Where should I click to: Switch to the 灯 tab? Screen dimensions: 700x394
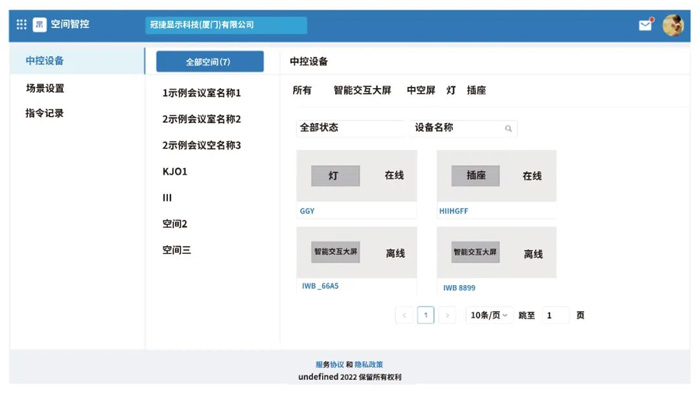click(x=451, y=91)
